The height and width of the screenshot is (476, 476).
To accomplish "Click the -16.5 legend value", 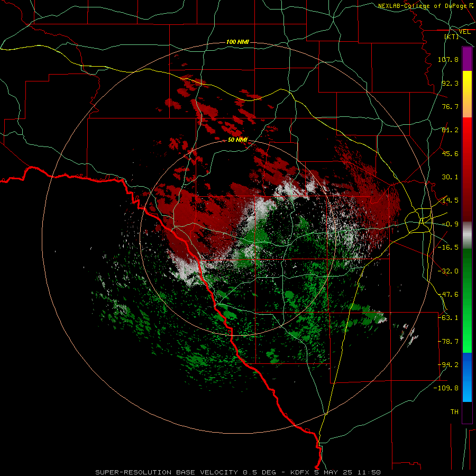I will [x=448, y=248].
